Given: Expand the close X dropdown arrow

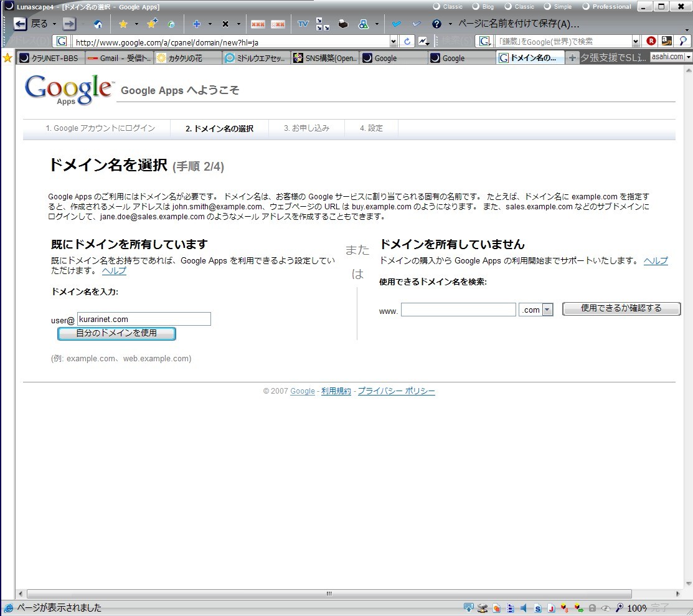Looking at the screenshot, I should coord(238,24).
